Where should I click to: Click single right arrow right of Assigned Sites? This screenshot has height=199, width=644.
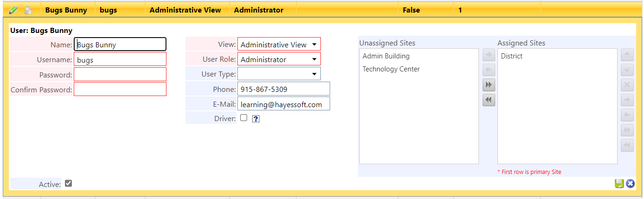point(627,100)
